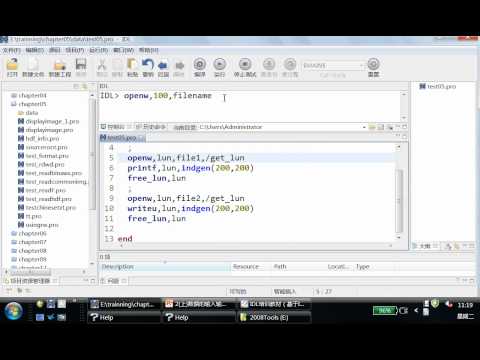This screenshot has width=480, height=360.
Task: Open the Window (窗口) menu
Action: tap(123, 50)
